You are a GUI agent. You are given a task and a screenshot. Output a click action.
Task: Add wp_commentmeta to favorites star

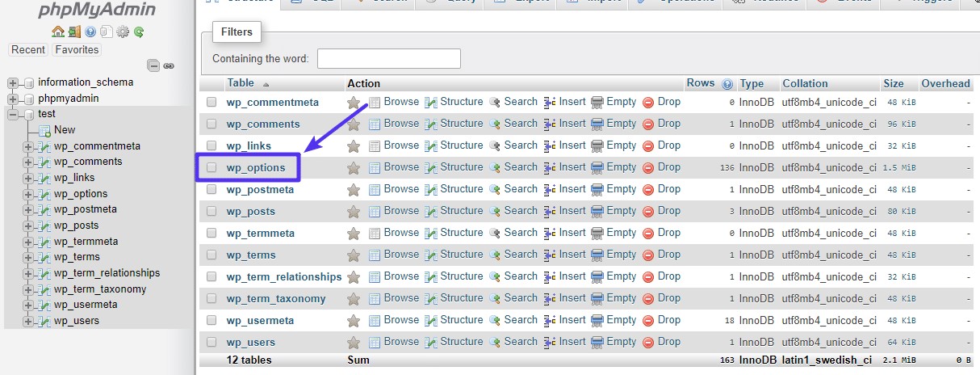tap(353, 103)
